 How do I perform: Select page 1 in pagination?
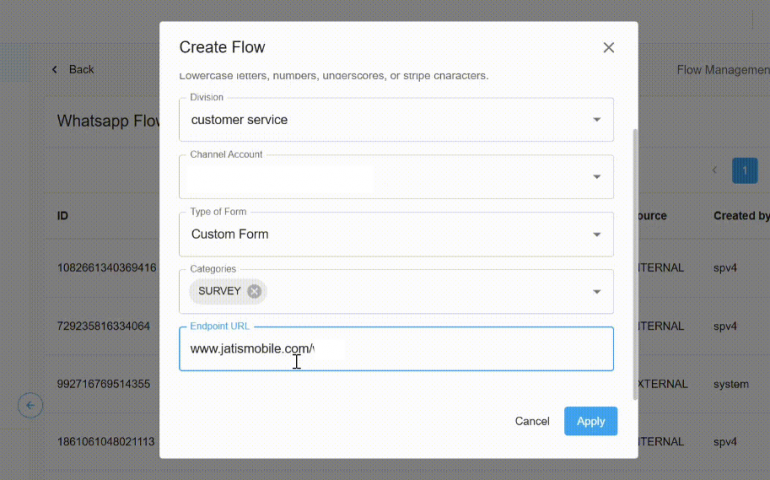point(744,170)
